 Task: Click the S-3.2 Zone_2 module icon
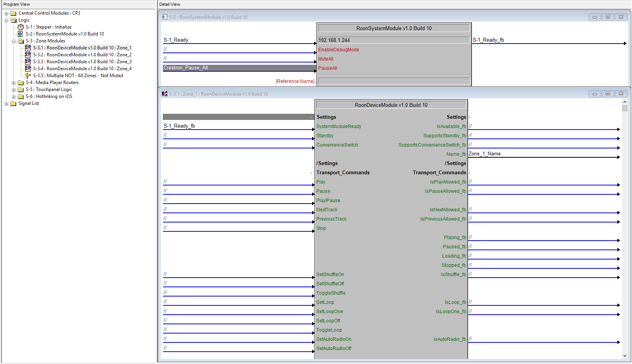point(28,55)
